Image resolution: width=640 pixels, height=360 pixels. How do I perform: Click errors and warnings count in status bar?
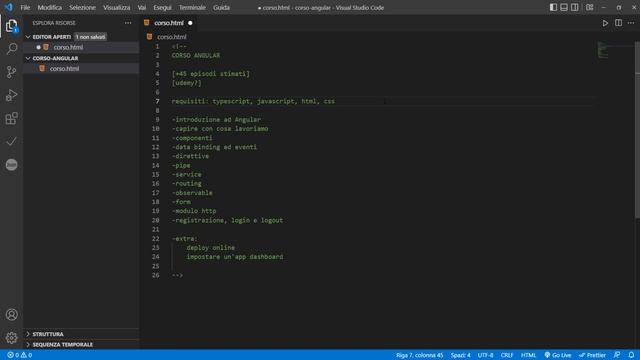point(20,355)
